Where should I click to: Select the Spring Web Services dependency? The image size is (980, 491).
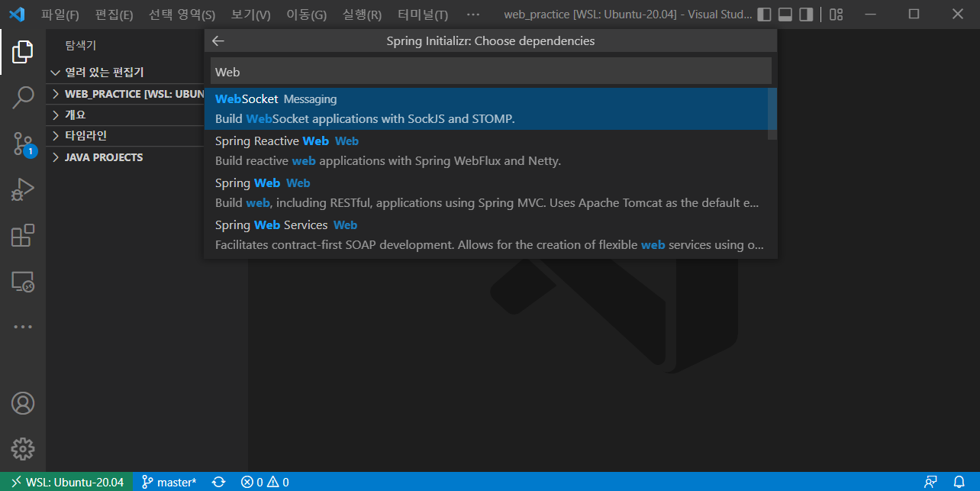click(485, 234)
